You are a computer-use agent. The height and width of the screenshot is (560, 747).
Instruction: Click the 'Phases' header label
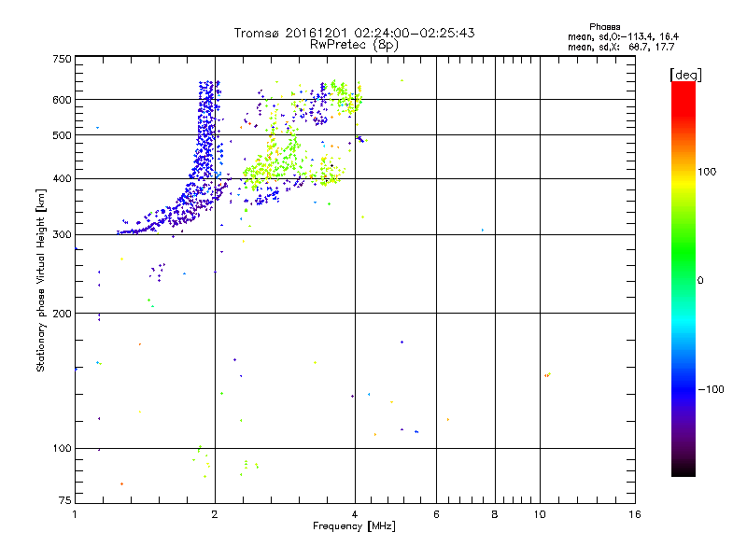pos(604,27)
